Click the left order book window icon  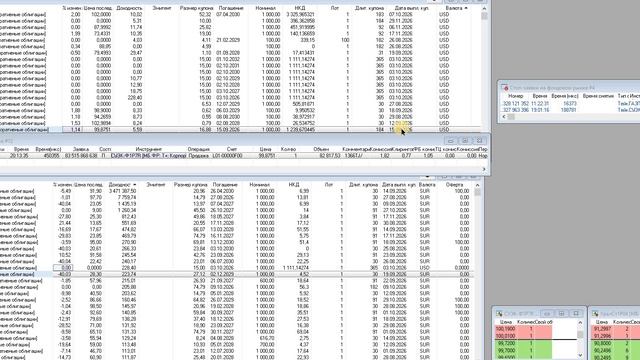click(499, 313)
